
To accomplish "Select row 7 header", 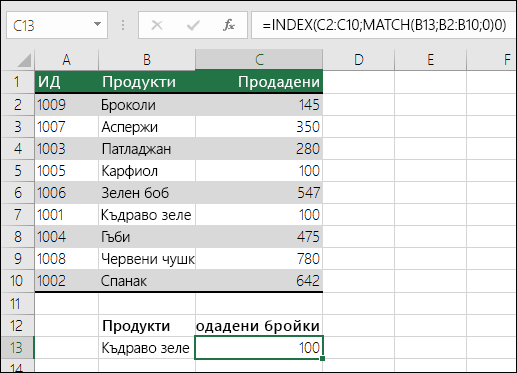I will click(x=17, y=215).
